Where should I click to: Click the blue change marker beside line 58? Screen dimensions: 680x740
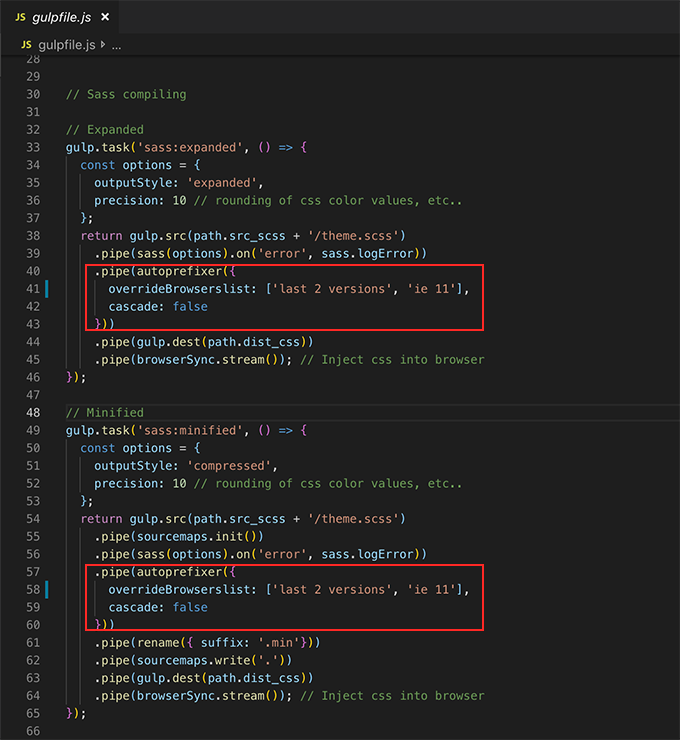click(47, 590)
